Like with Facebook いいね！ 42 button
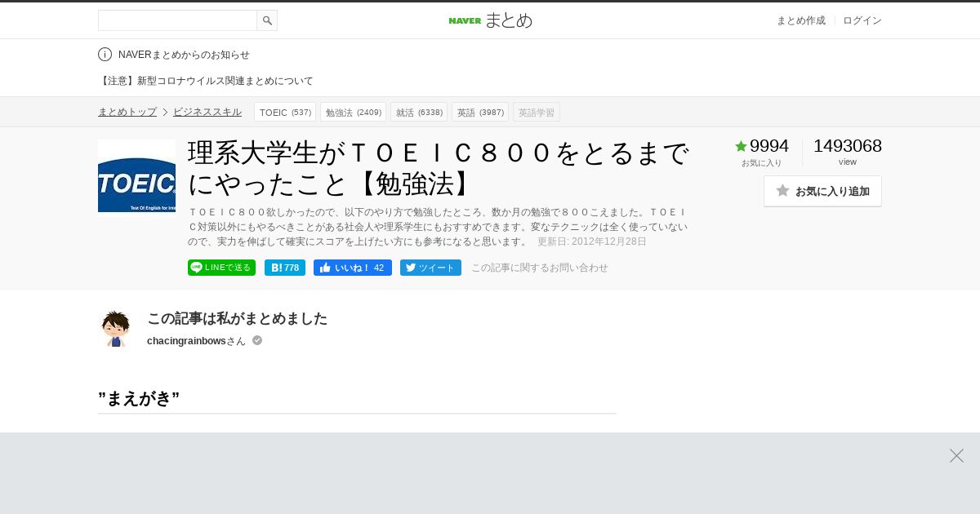 click(353, 268)
